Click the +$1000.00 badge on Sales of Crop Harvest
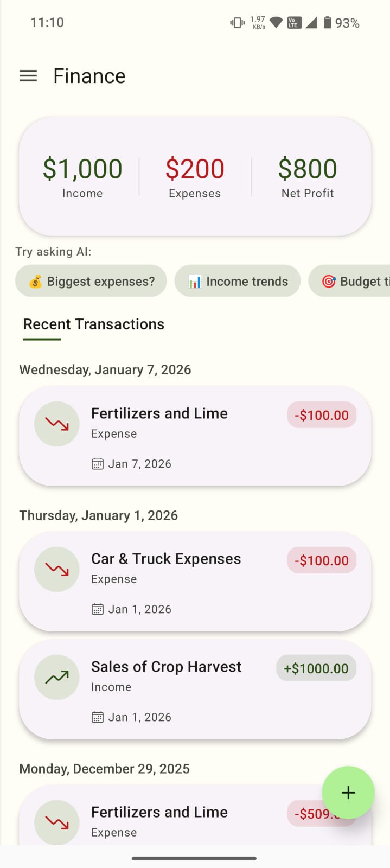This screenshot has width=390, height=868. click(x=316, y=668)
